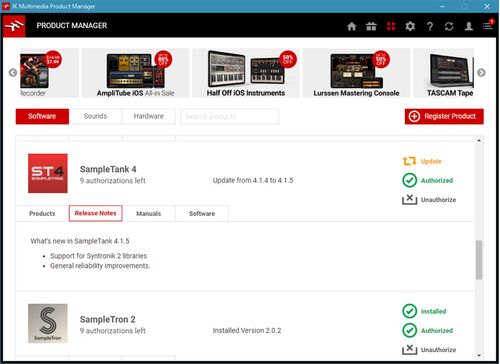Show previous banner with left carousel arrow
Viewport: 500px width, 364px height.
13,73
